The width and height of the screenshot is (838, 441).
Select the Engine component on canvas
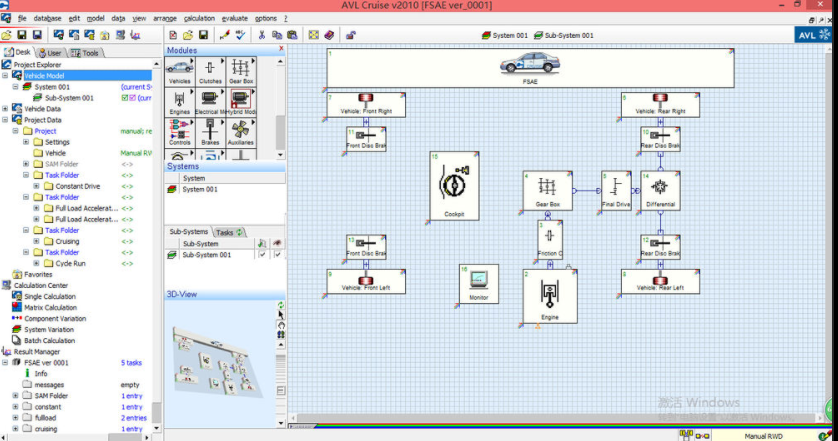coord(550,296)
